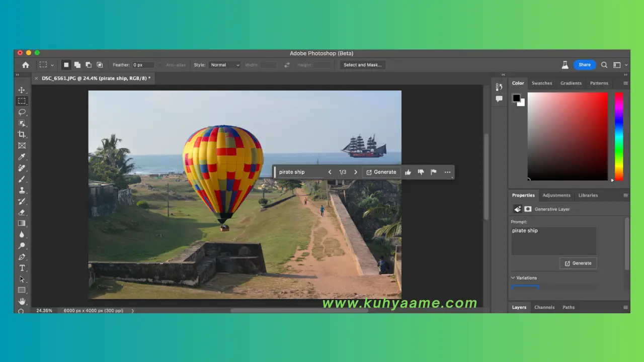Select the Rectangle shape tool
Viewport: 644px width, 362px height.
pos(22,290)
